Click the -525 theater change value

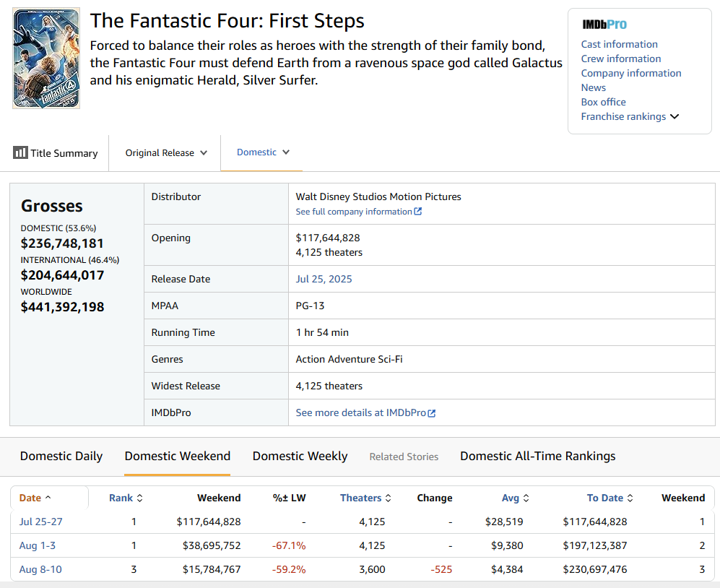pyautogui.click(x=441, y=570)
